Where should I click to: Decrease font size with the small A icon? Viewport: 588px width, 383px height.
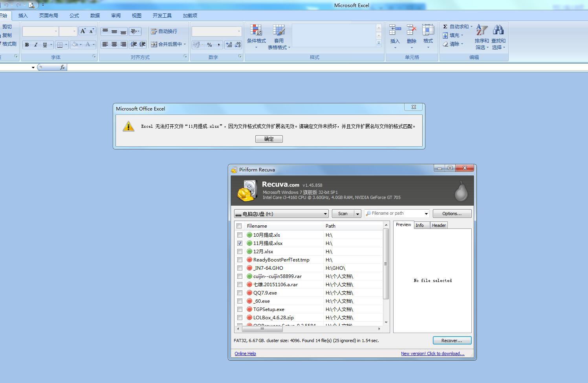point(92,31)
